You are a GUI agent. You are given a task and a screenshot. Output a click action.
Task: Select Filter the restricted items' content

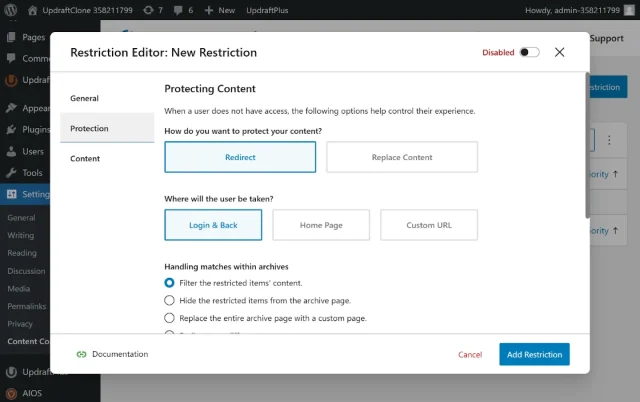coord(169,283)
